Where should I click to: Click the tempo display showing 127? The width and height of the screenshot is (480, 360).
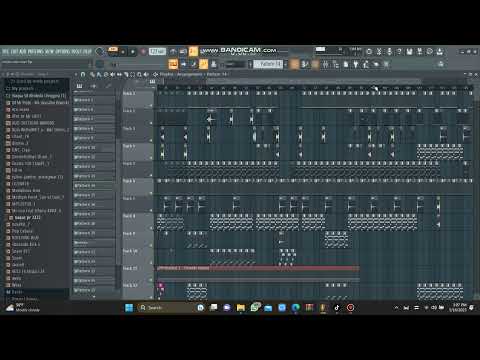pos(157,51)
